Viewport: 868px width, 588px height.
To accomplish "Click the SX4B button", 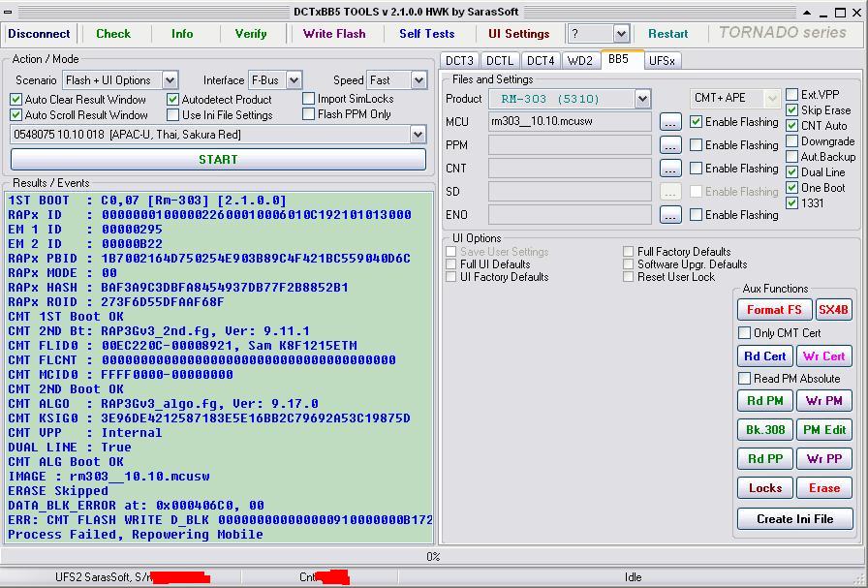I will tap(833, 310).
